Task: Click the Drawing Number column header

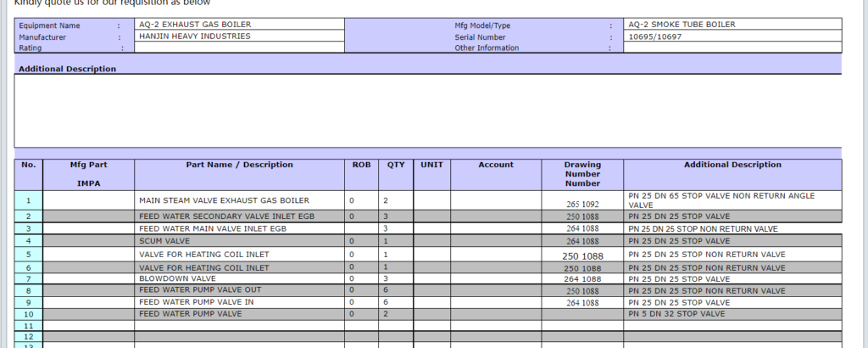Action: click(582, 173)
